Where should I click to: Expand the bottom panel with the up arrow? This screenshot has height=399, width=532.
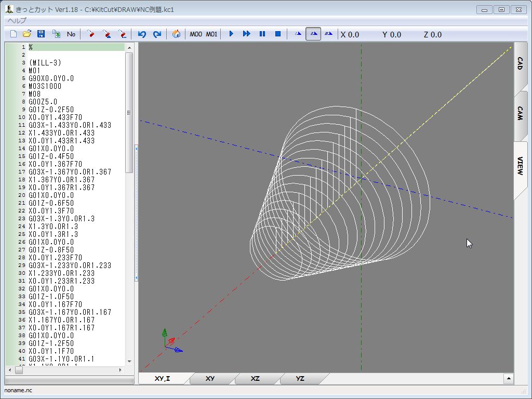(x=509, y=379)
